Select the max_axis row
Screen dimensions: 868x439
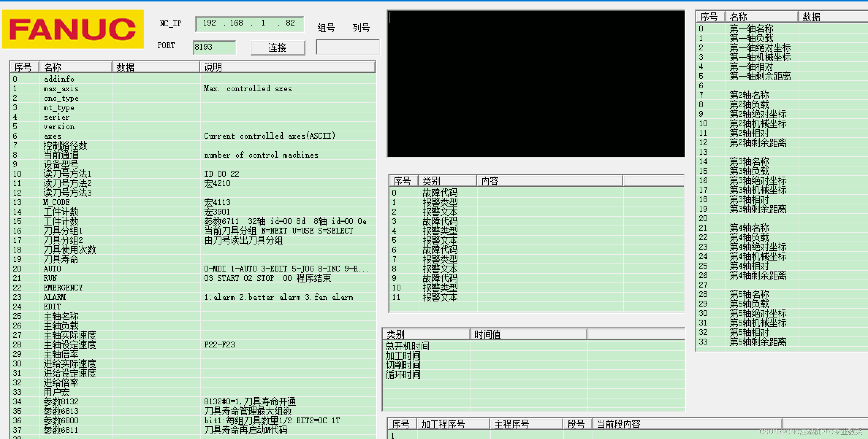61,89
